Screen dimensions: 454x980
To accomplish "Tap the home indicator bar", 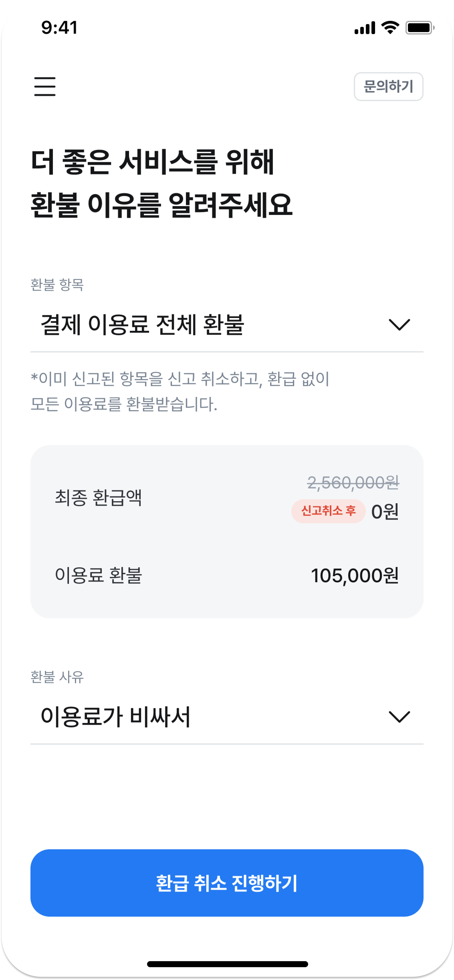I will (x=227, y=964).
